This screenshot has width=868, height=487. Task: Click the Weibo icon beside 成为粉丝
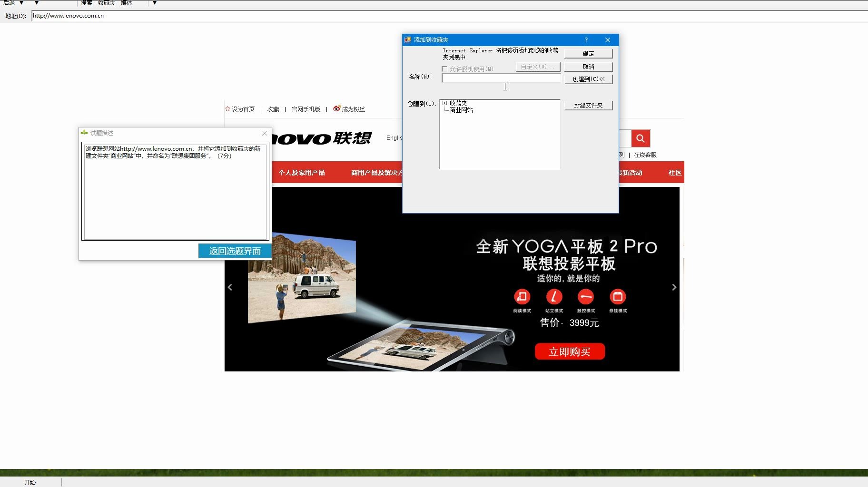337,108
